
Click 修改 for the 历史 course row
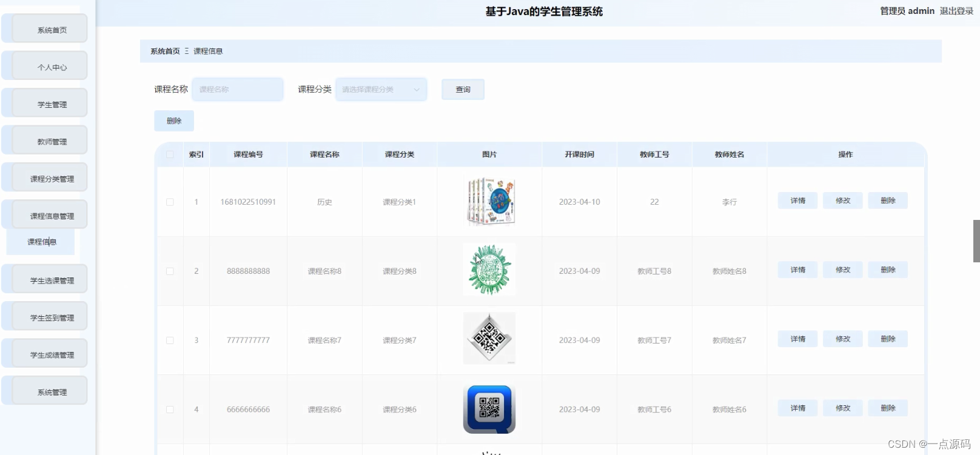843,201
